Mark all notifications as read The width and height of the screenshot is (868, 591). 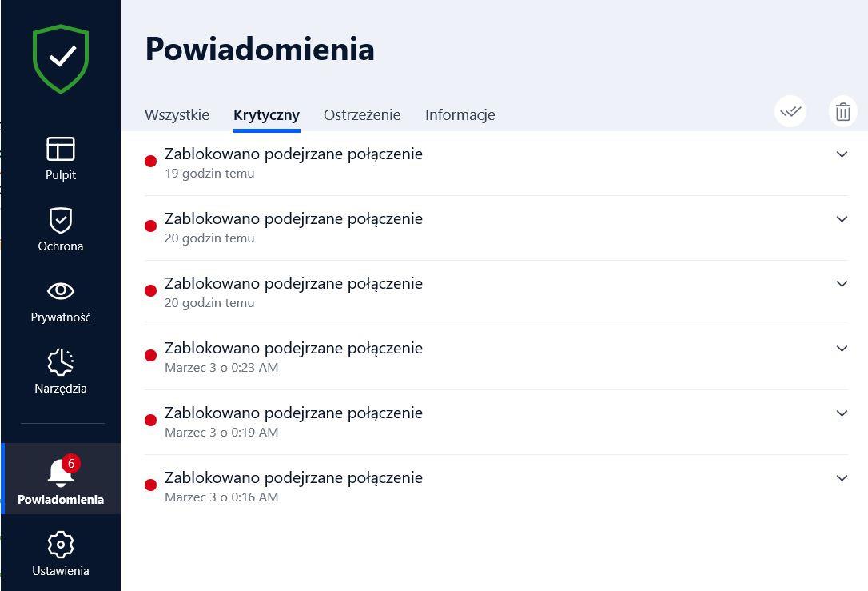pos(790,112)
